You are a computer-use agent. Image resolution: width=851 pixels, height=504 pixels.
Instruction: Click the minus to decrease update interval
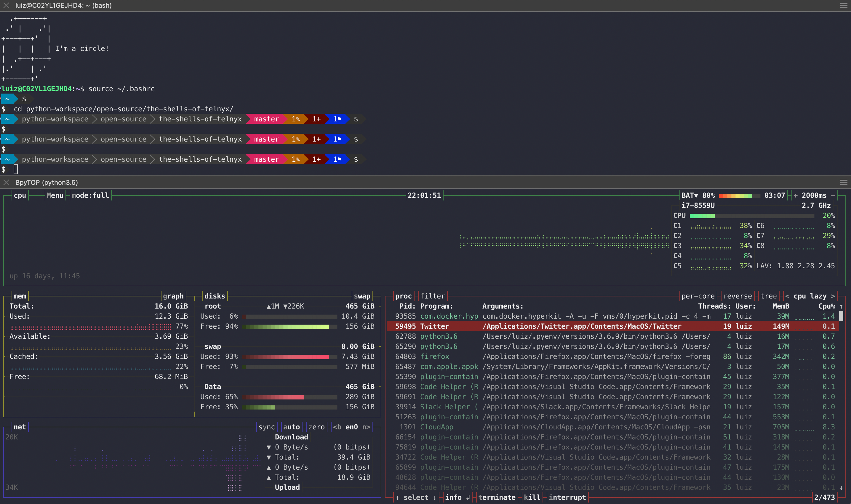[833, 195]
